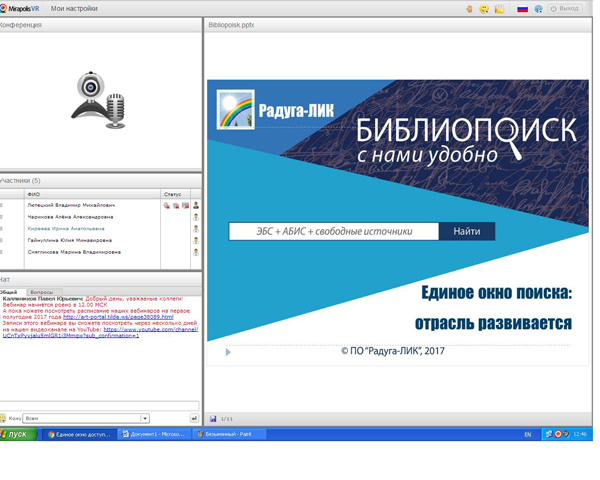Click user icon for Ирина Анатольевна
The width and height of the screenshot is (600, 480).
pos(196,229)
